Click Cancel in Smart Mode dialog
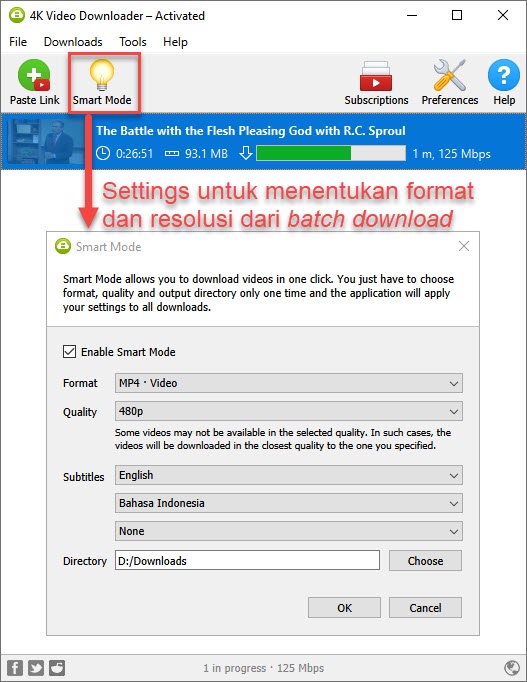 coord(425,608)
